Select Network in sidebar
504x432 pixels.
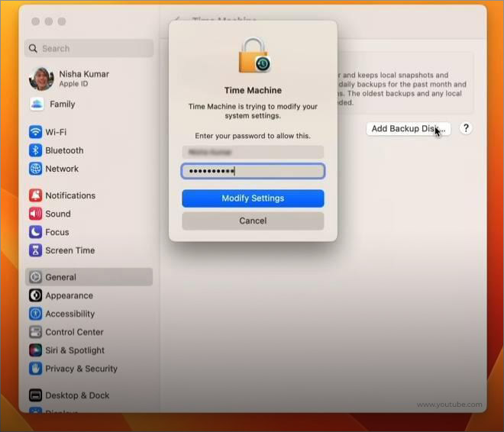(62, 169)
